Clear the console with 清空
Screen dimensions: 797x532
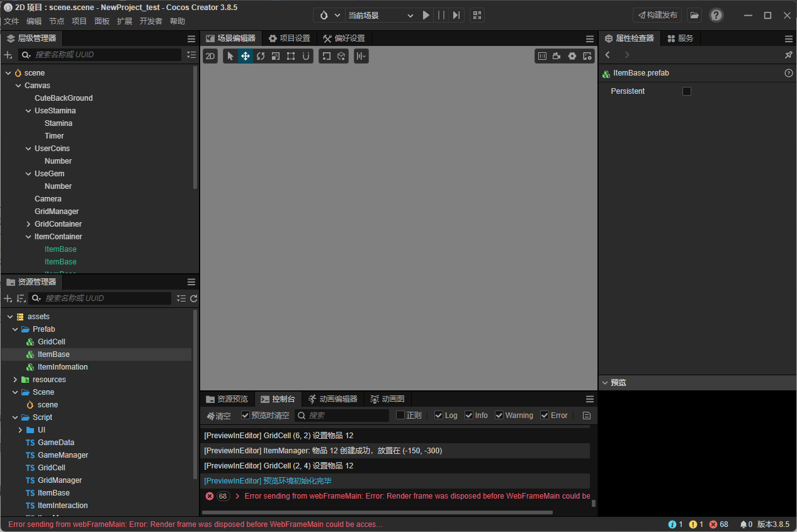coord(218,416)
